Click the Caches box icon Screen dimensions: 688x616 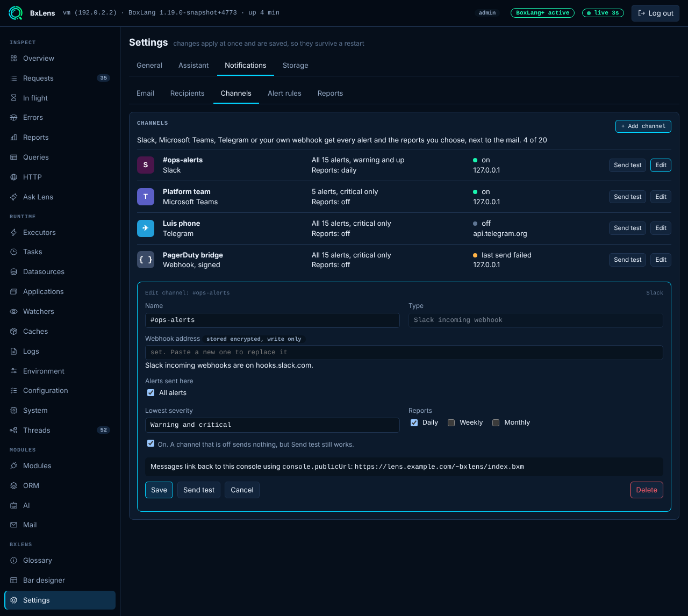tap(14, 331)
